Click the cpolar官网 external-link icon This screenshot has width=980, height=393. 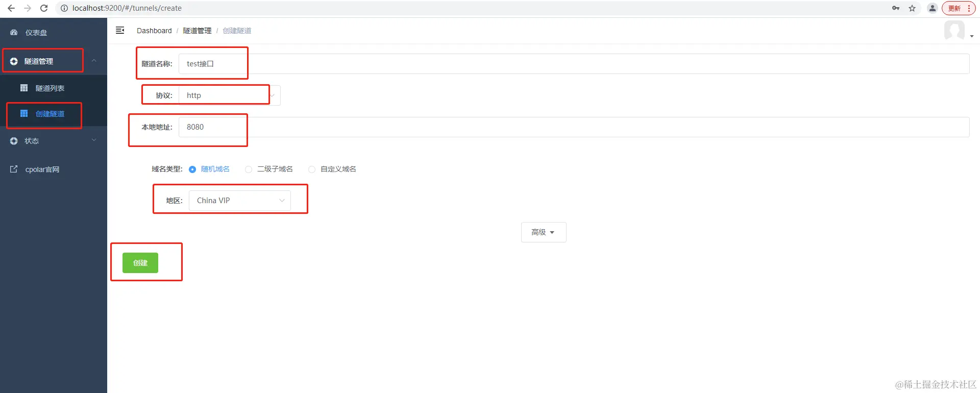[x=14, y=169]
